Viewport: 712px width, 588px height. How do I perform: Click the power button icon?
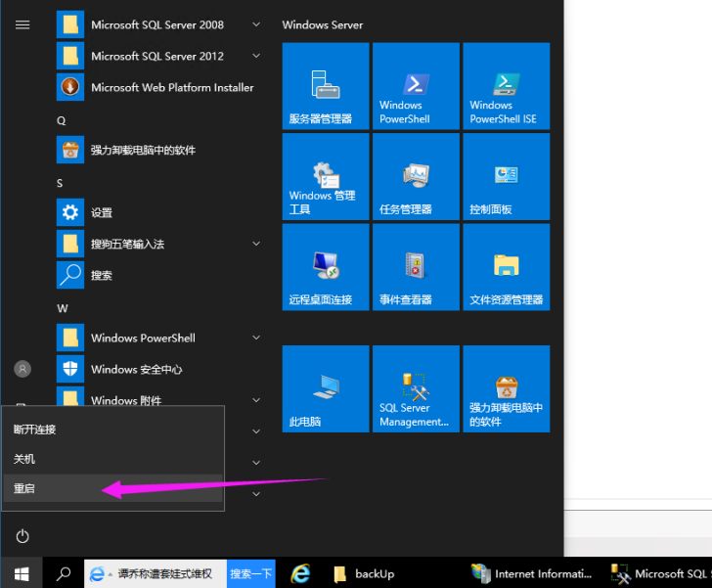point(22,536)
